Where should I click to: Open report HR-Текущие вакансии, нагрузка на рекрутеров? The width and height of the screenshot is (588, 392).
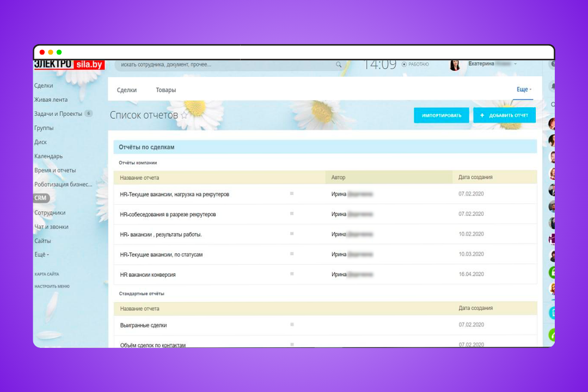pos(174,194)
